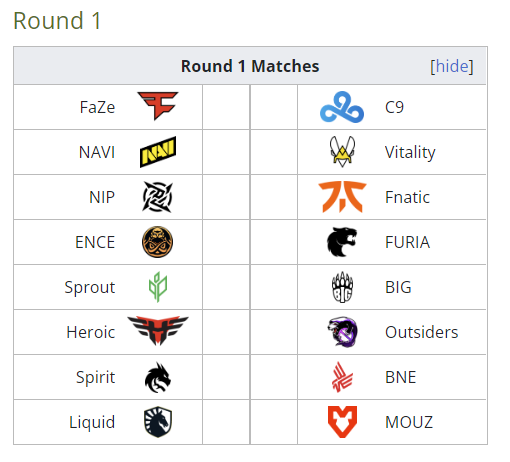
Task: Open the Outsiders team name link
Action: pos(421,332)
